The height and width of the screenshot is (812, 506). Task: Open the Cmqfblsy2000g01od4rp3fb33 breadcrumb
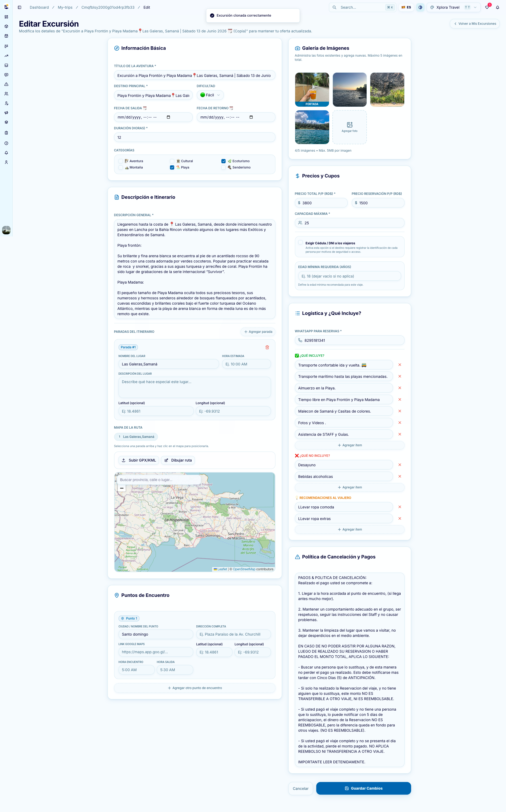pyautogui.click(x=108, y=7)
